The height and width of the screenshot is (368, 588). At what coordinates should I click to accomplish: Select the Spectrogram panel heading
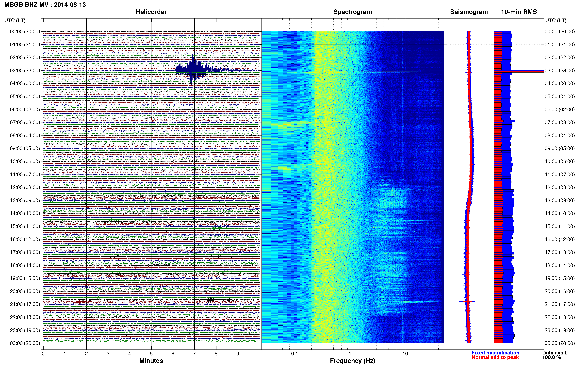[x=352, y=12]
